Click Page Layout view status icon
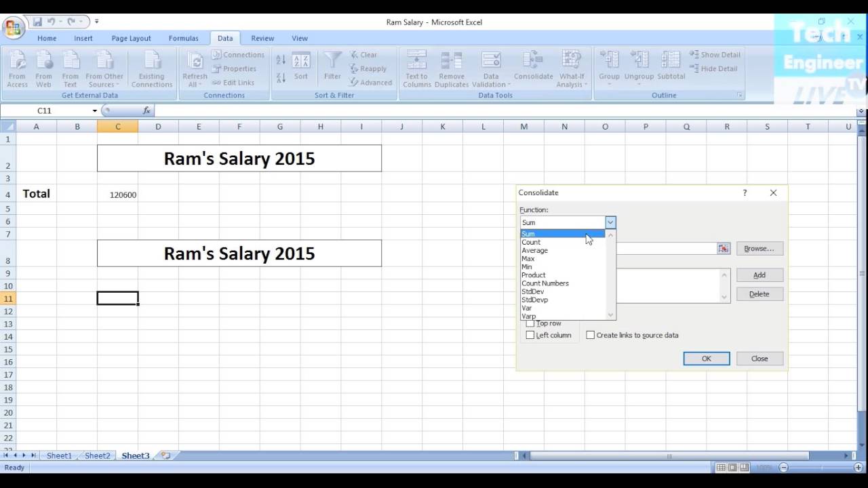Image resolution: width=868 pixels, height=488 pixels. (733, 468)
